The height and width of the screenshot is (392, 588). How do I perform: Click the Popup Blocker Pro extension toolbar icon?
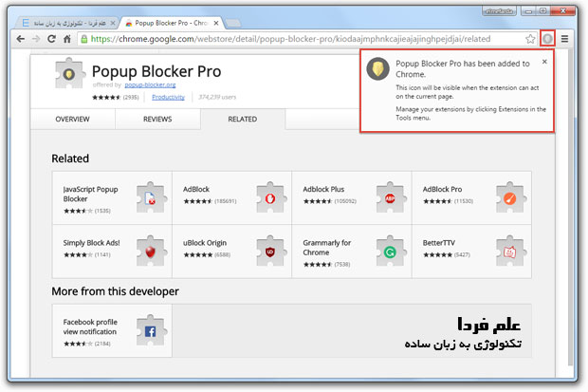point(548,38)
